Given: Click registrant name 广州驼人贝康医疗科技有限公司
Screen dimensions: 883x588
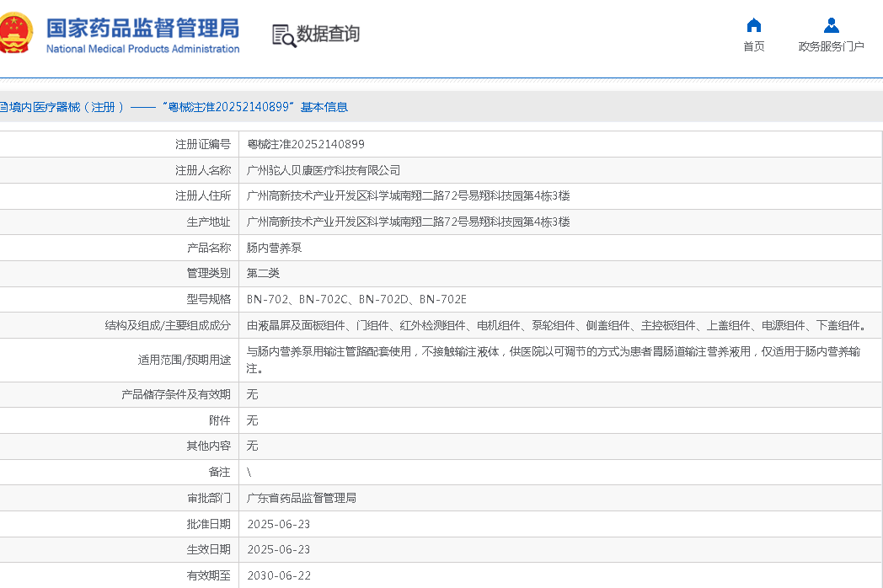Looking at the screenshot, I should 324,170.
